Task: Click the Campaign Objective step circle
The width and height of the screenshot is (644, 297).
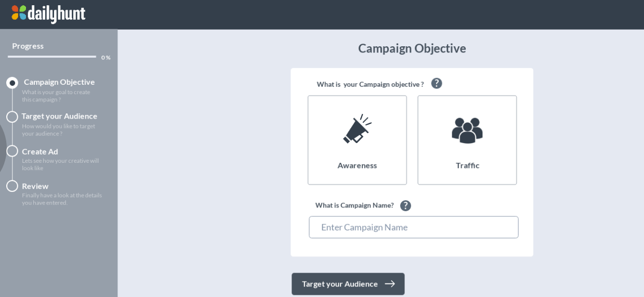Action: coord(12,83)
